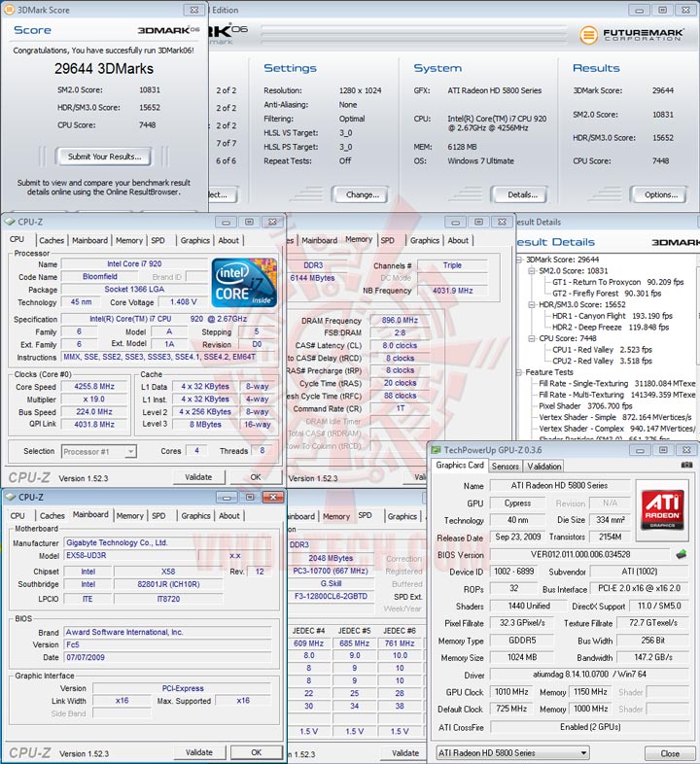Click the Bus Speed 224.0 MHz value

(x=94, y=412)
